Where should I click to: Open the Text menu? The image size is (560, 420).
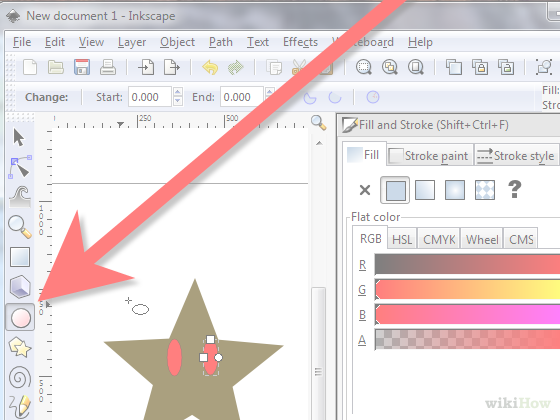pyautogui.click(x=258, y=42)
